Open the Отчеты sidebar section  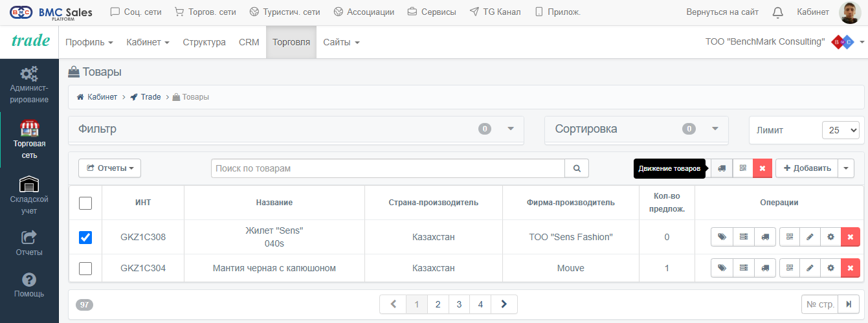pos(29,243)
